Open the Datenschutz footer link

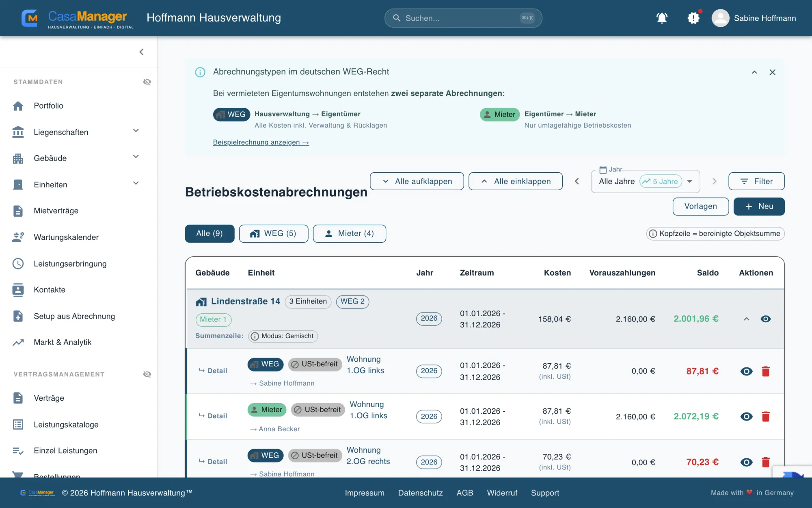tap(420, 493)
